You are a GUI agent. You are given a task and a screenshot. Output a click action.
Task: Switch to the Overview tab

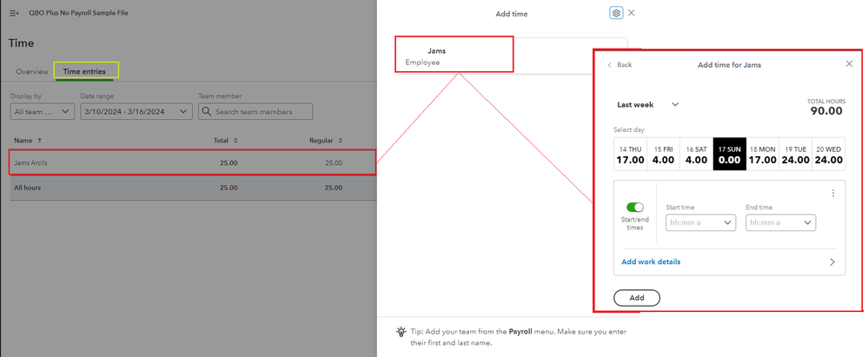pyautogui.click(x=32, y=71)
